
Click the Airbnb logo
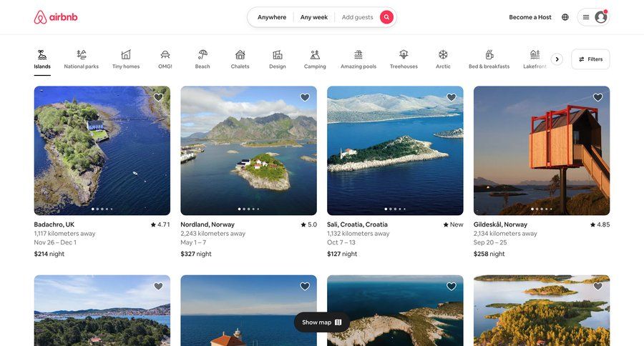tap(55, 17)
